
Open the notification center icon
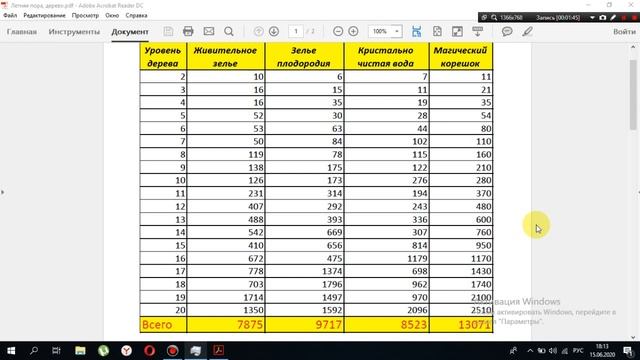pyautogui.click(x=629, y=351)
